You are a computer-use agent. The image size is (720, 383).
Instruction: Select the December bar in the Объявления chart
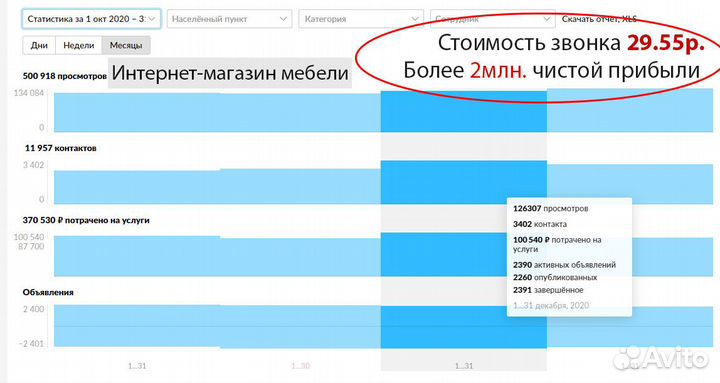coord(463,327)
